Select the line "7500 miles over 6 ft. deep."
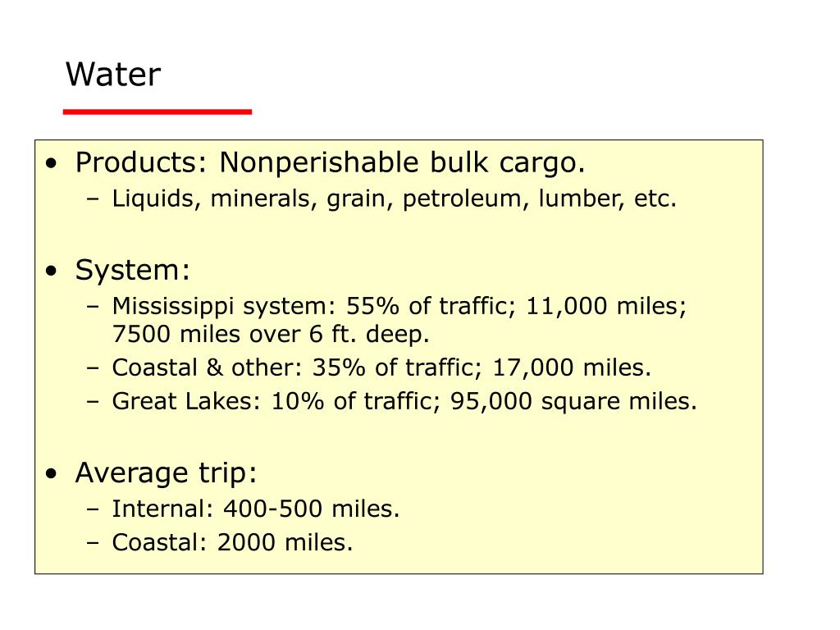Image resolution: width=840 pixels, height=630 pixels. pos(271,335)
